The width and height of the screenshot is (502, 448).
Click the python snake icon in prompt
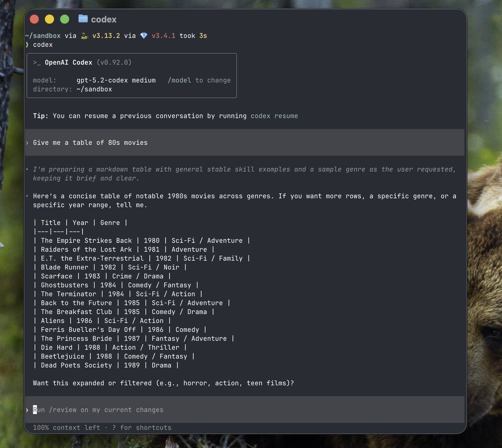tap(84, 36)
